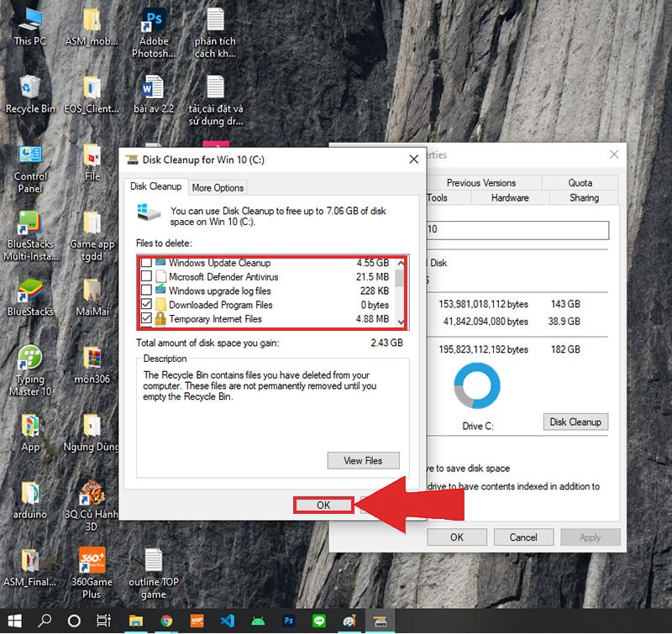Click the files list scroll-up arrow
The width and height of the screenshot is (672, 634).
pos(402,263)
